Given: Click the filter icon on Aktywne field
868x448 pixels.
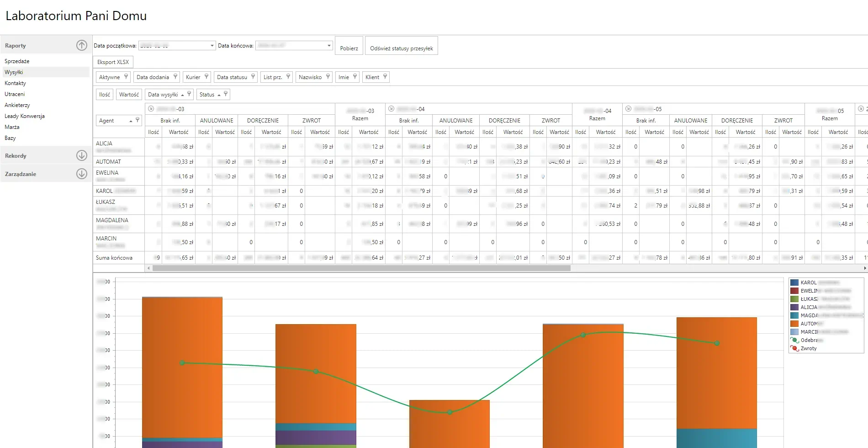Looking at the screenshot, I should click(126, 77).
